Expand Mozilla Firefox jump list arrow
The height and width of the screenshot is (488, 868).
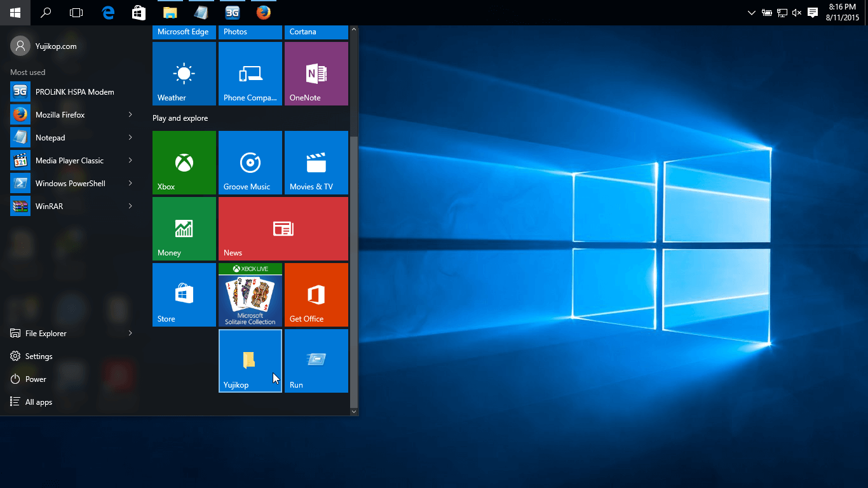click(130, 115)
